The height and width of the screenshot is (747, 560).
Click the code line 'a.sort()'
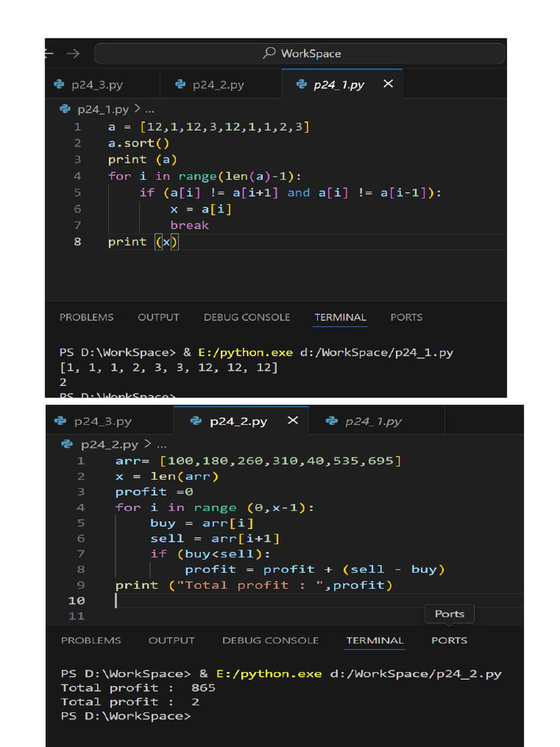click(139, 143)
